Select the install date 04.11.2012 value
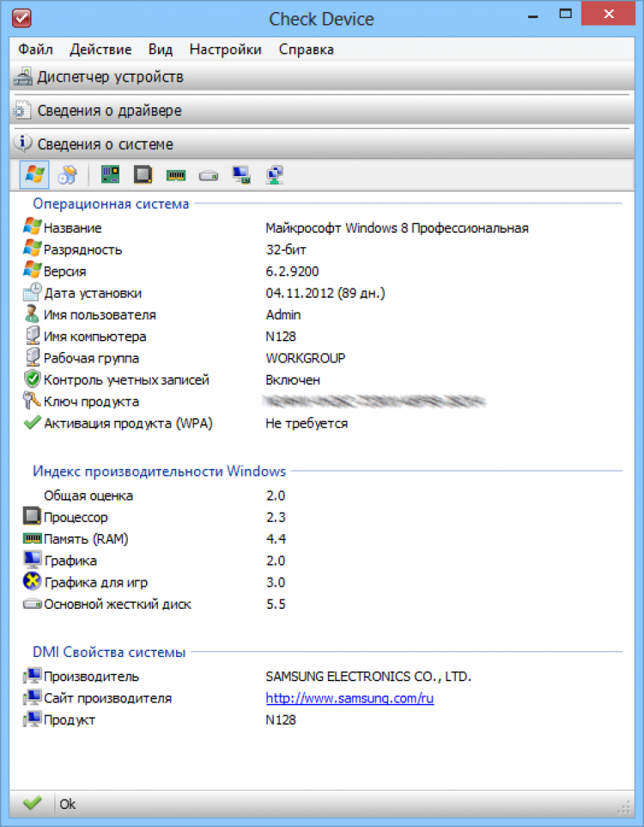Image resolution: width=644 pixels, height=827 pixels. click(325, 293)
